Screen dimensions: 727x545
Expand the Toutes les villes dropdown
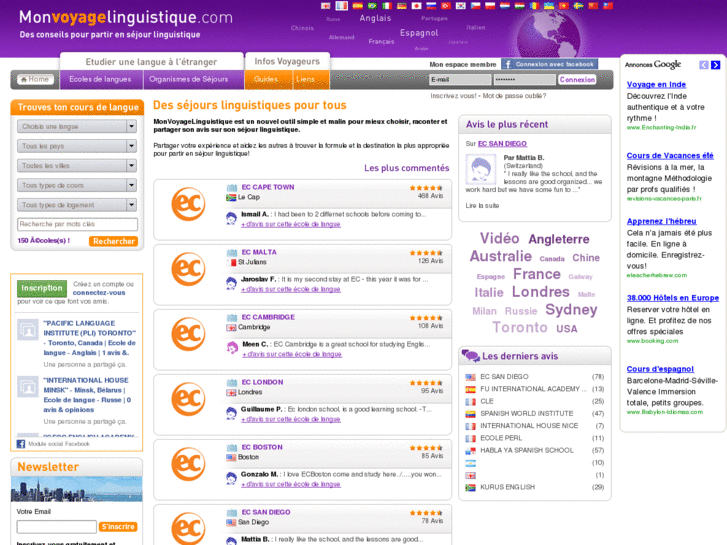pos(77,166)
